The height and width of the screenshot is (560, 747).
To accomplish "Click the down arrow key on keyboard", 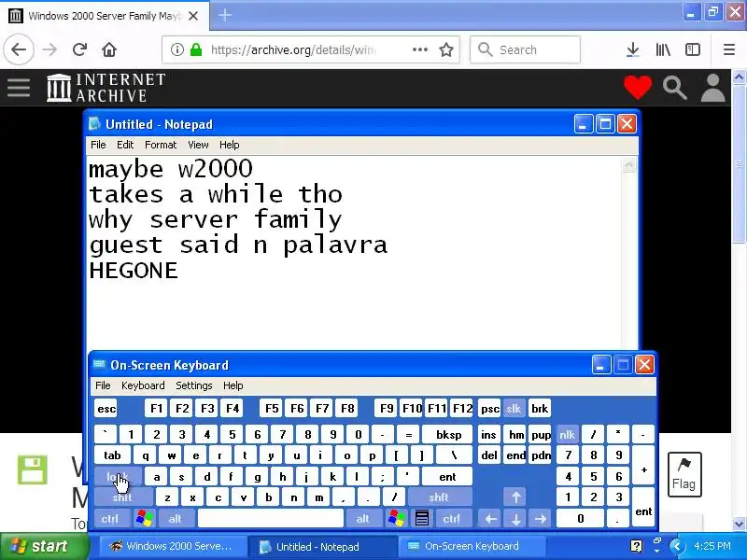I will tap(516, 518).
